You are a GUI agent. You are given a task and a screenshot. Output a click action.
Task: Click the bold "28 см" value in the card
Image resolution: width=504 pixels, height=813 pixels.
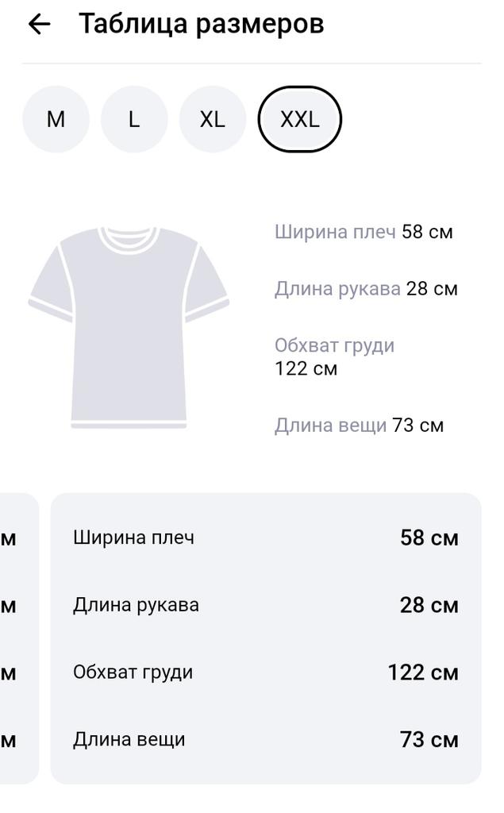coord(429,606)
